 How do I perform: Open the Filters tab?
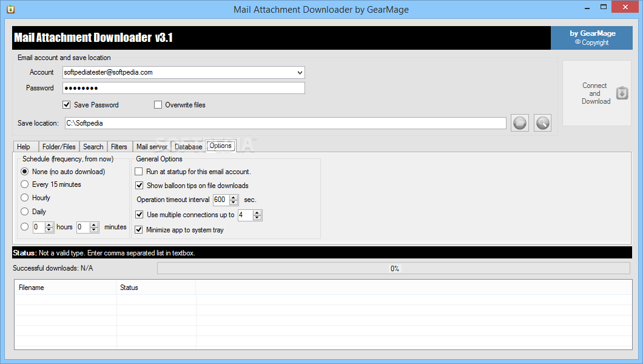click(x=119, y=147)
